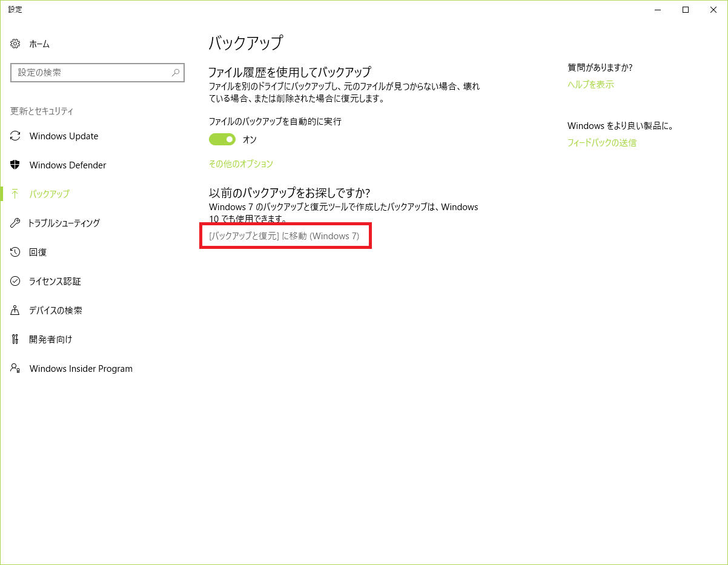Open その他のオプション link
The width and height of the screenshot is (728, 565).
pos(240,164)
